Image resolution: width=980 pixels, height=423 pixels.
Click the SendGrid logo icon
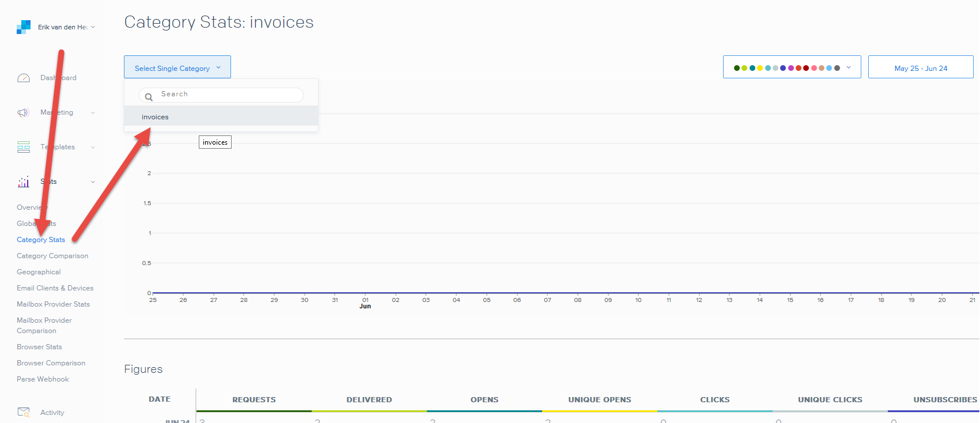click(24, 27)
